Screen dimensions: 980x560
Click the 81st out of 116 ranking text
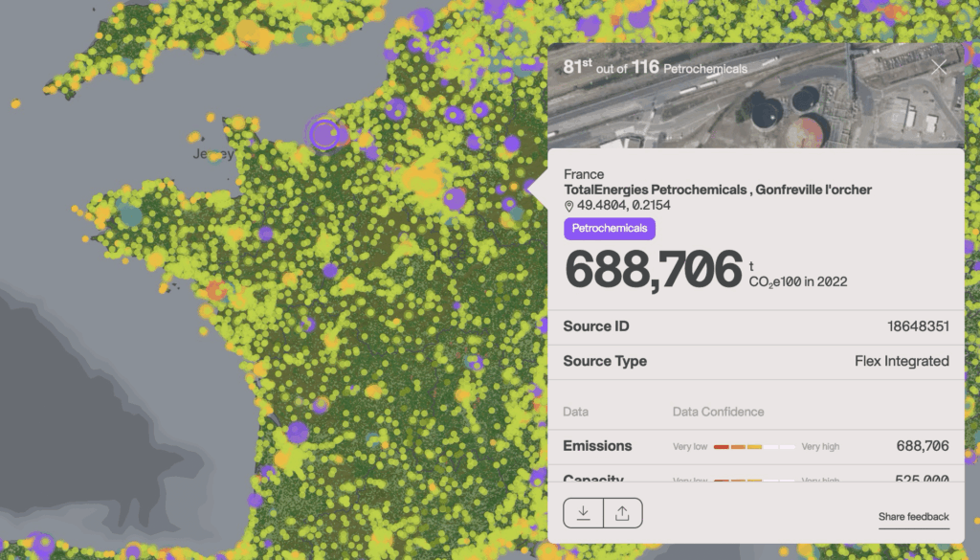(x=656, y=68)
